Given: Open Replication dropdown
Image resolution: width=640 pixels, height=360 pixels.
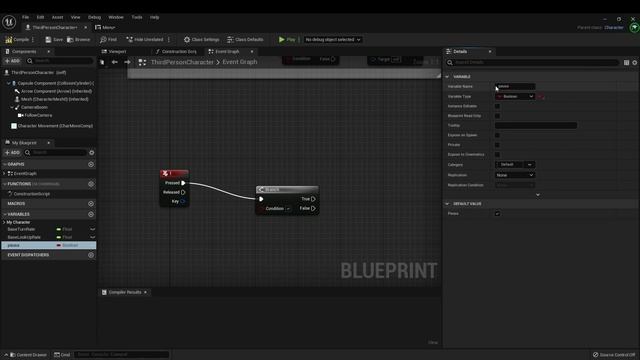Looking at the screenshot, I should [515, 175].
